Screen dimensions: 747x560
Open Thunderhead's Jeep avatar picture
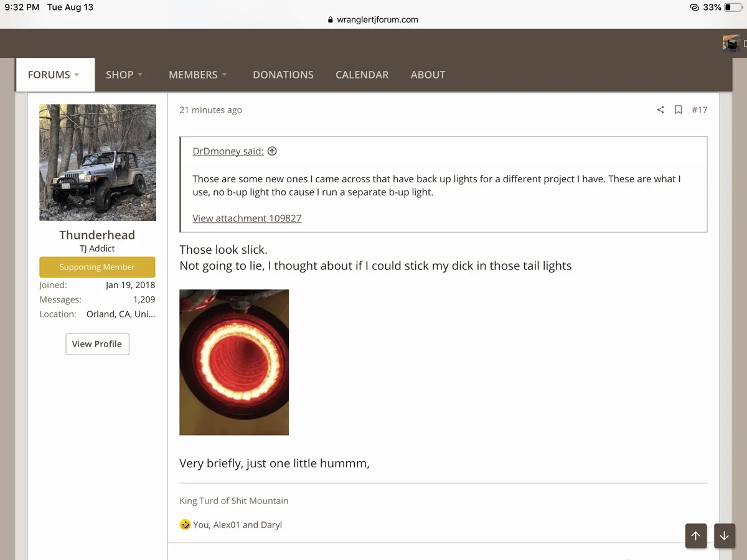pyautogui.click(x=98, y=162)
